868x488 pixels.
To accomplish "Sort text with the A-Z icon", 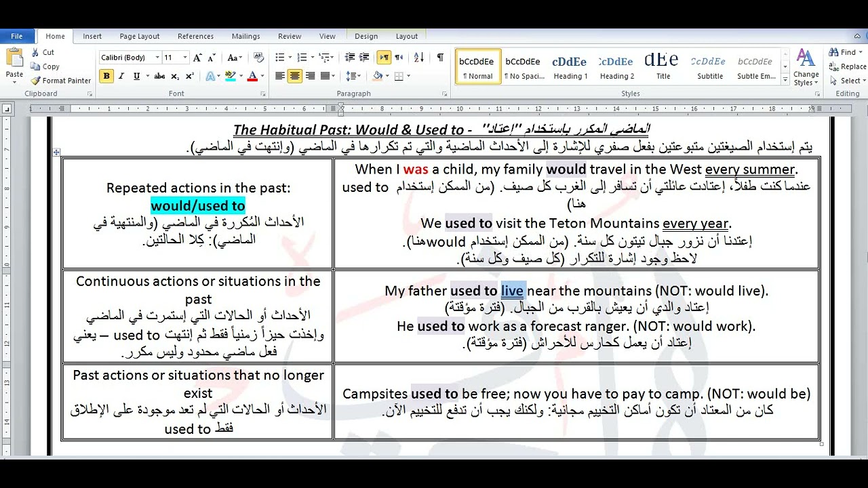I will (419, 58).
